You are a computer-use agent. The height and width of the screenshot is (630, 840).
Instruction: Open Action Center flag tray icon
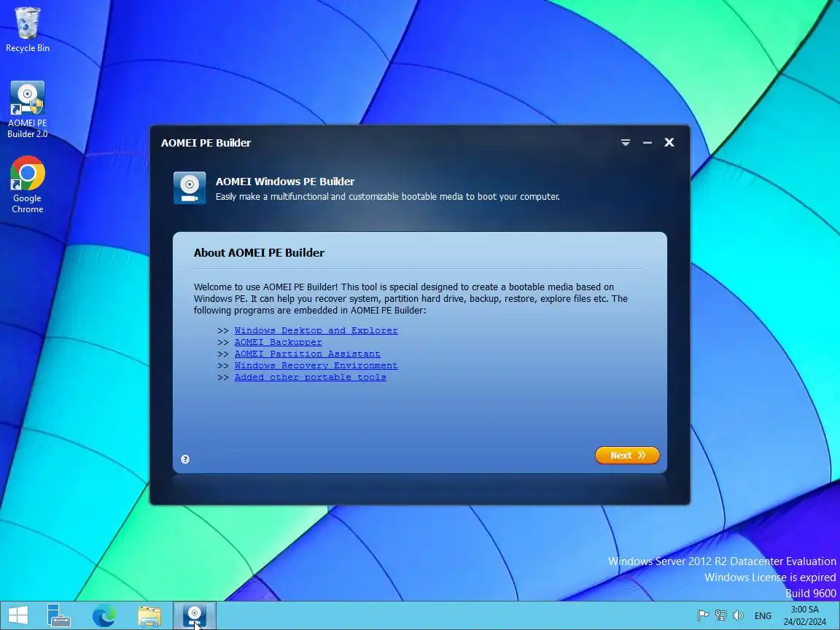pos(703,615)
